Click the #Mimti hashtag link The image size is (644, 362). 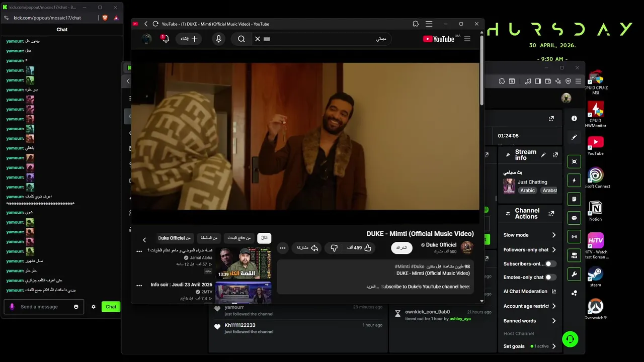(x=402, y=266)
